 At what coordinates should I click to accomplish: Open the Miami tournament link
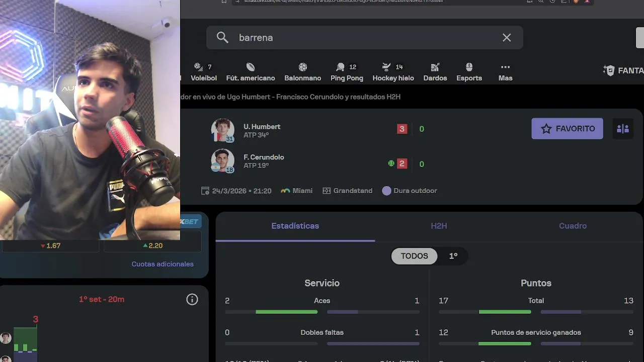[296, 191]
